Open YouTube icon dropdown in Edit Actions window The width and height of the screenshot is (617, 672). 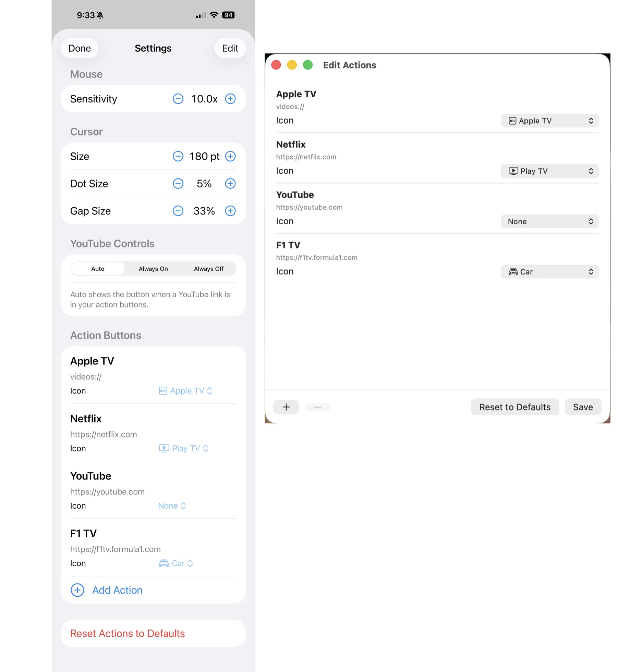tap(550, 222)
